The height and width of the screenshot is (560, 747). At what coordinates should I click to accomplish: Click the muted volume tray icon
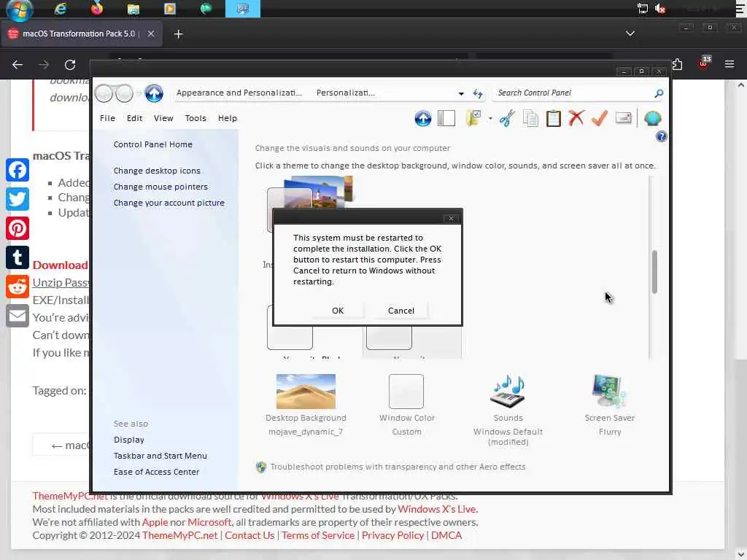[660, 9]
